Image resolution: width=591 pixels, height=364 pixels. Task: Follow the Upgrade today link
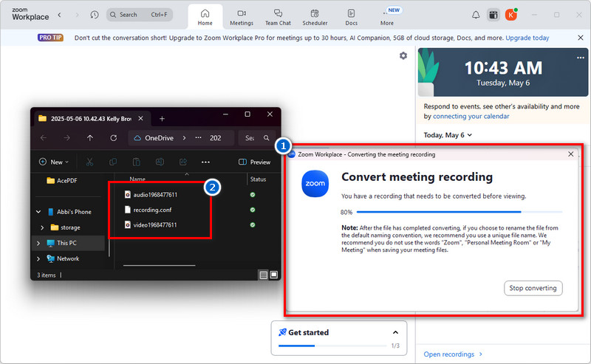[x=527, y=38]
